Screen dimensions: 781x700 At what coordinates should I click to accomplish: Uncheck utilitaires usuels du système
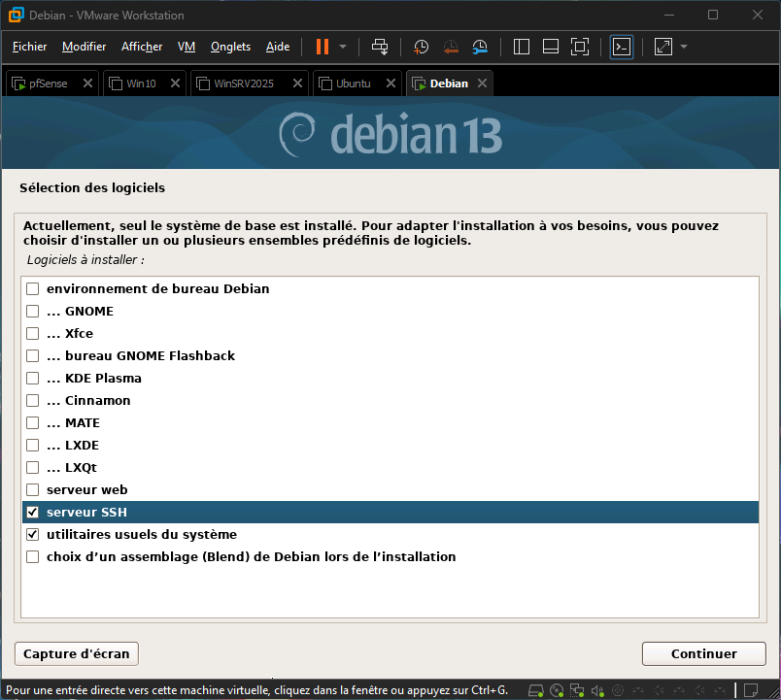[33, 535]
